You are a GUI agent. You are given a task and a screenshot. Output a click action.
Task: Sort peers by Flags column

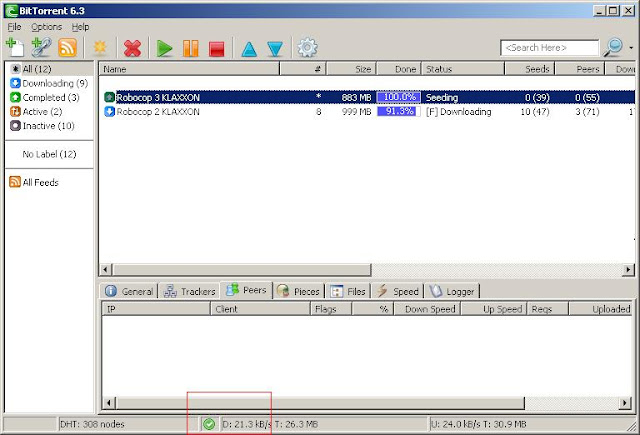331,309
